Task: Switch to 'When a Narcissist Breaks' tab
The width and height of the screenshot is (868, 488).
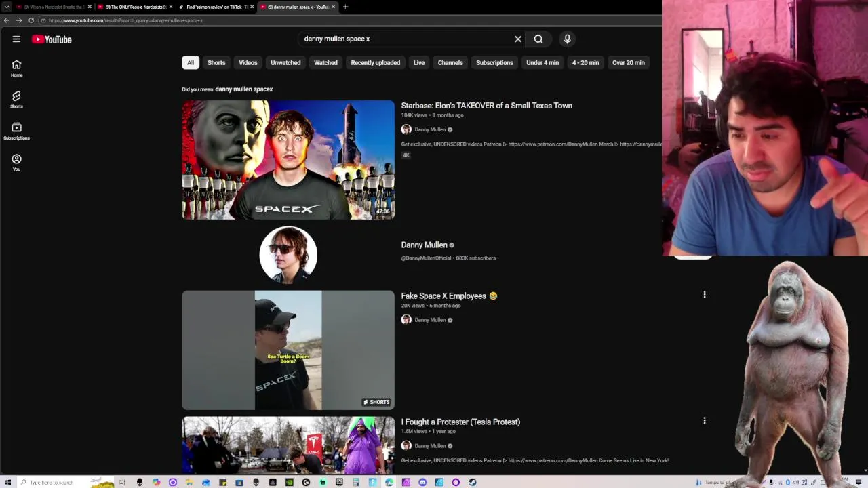Action: tap(54, 7)
